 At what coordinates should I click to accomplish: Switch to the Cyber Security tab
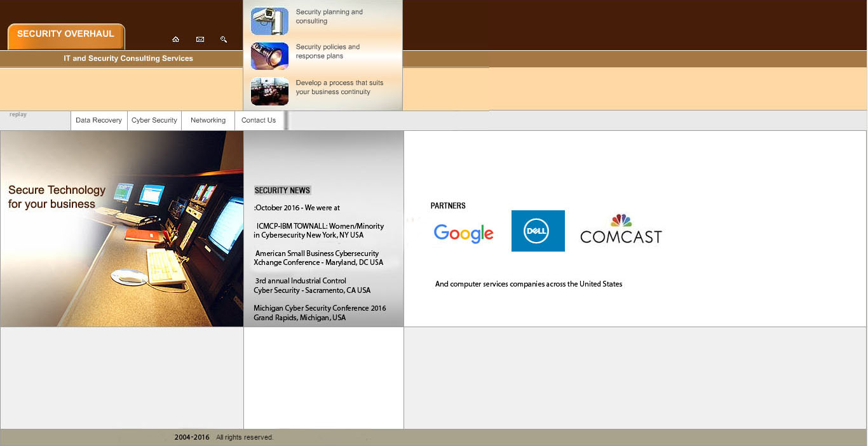tap(154, 120)
